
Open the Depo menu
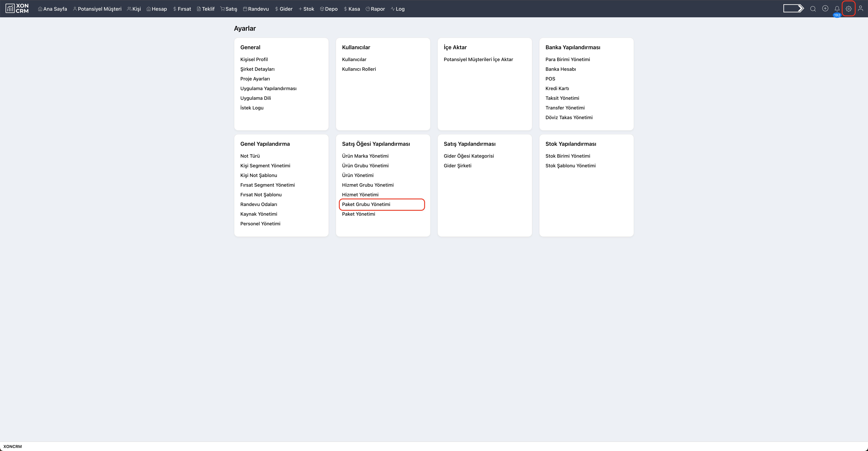[x=329, y=9]
